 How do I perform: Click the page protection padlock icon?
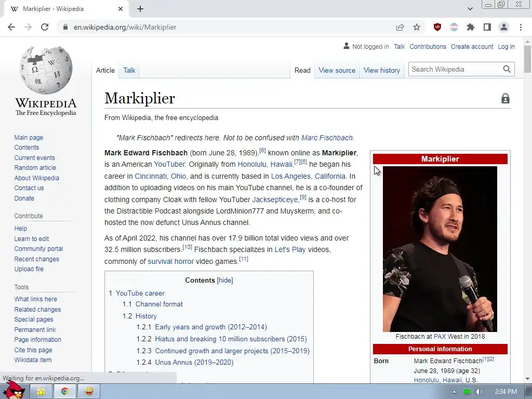click(505, 98)
